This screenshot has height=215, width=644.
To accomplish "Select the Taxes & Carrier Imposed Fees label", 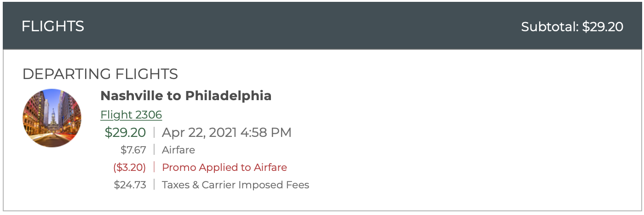I will [x=236, y=185].
